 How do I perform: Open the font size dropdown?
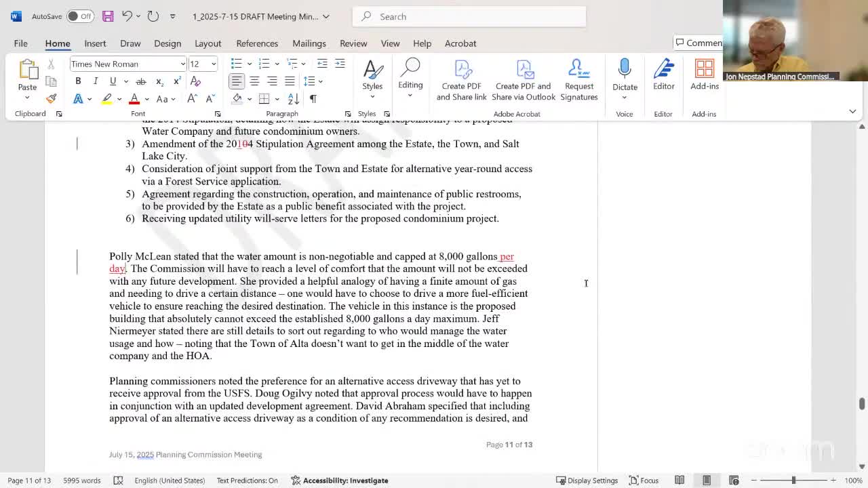214,64
